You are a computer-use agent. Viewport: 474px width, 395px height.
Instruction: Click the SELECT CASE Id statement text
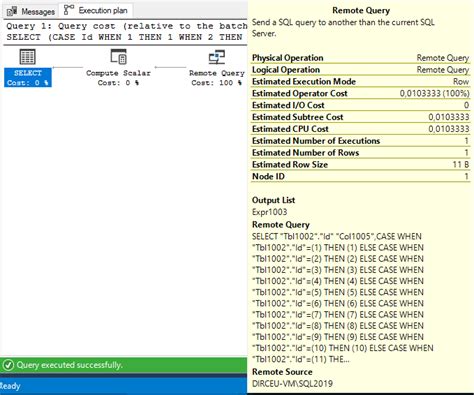click(124, 37)
